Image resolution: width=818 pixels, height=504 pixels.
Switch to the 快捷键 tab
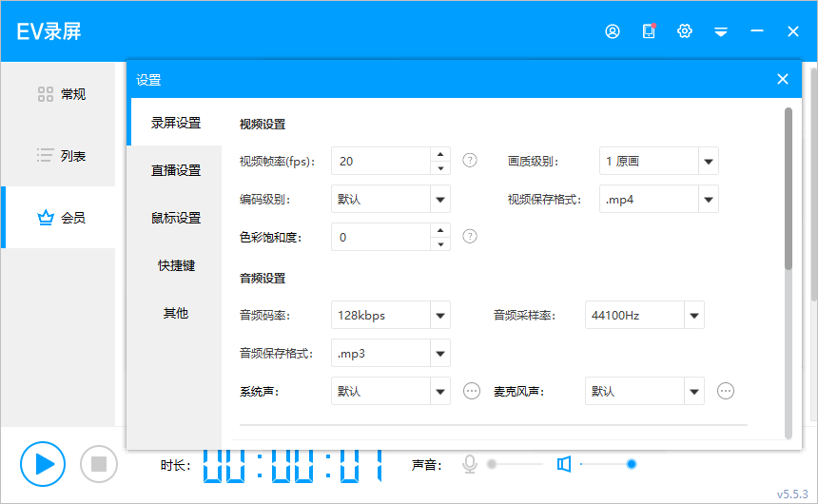tap(176, 265)
